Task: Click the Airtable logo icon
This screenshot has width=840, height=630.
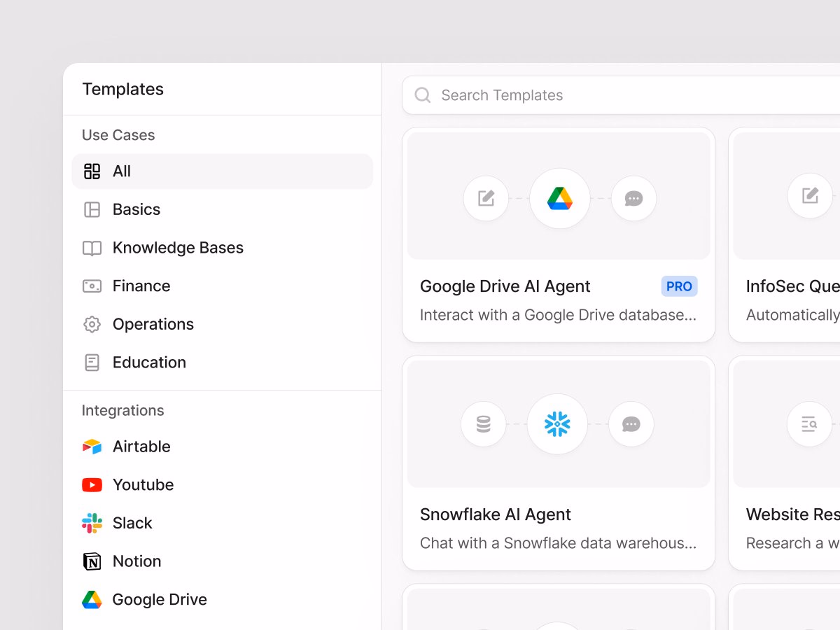Action: click(x=92, y=447)
